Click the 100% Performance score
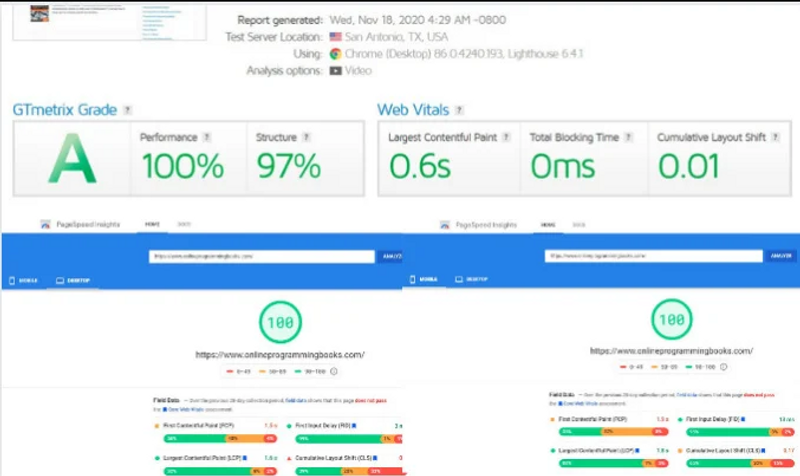 (183, 166)
